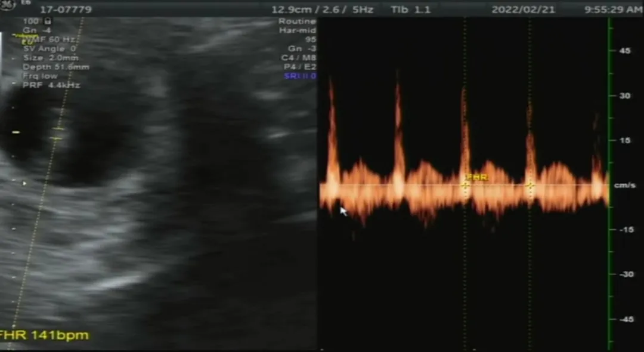
Task: Click the positive 30 velocity scale label
Action: pyautogui.click(x=625, y=95)
